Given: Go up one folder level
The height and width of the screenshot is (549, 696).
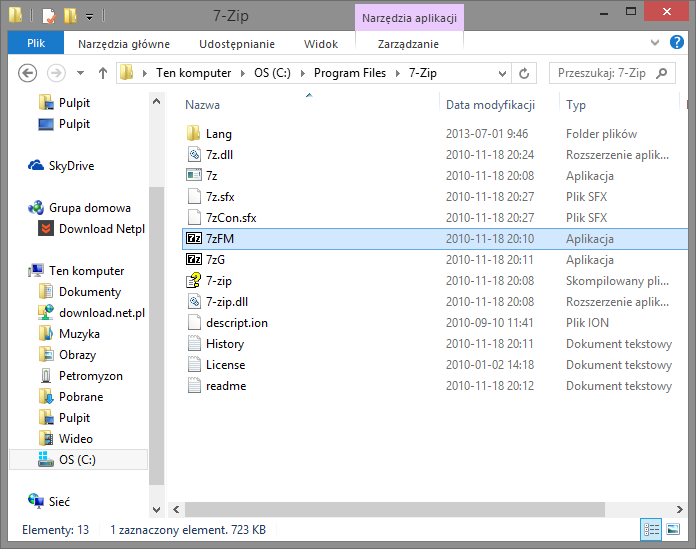Looking at the screenshot, I should tap(103, 73).
